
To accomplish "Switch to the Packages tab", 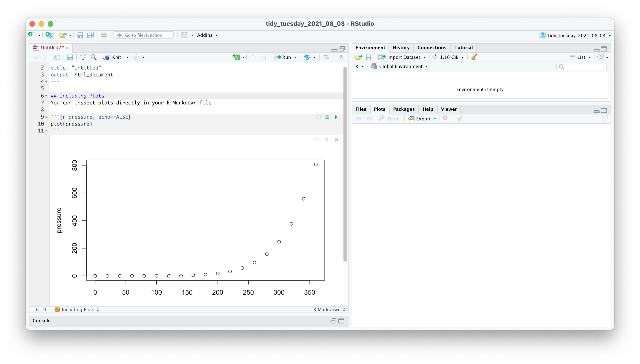I will [404, 109].
